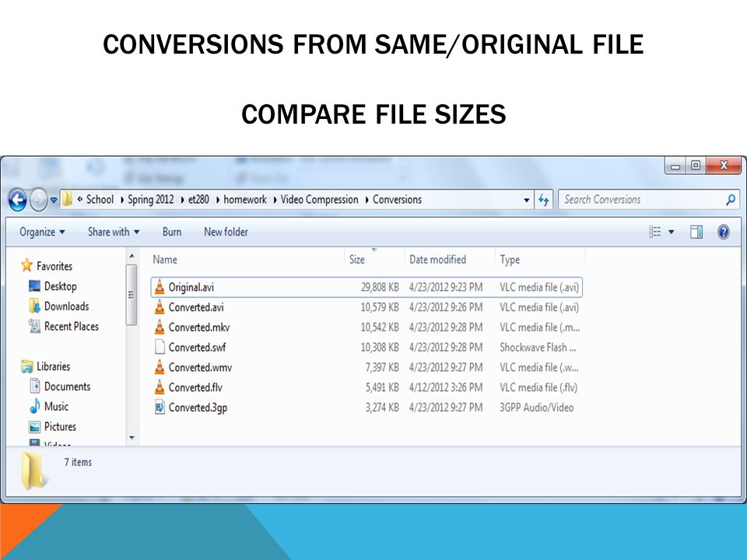This screenshot has width=747, height=560.
Task: Sort by Date modified column header
Action: coord(437,260)
